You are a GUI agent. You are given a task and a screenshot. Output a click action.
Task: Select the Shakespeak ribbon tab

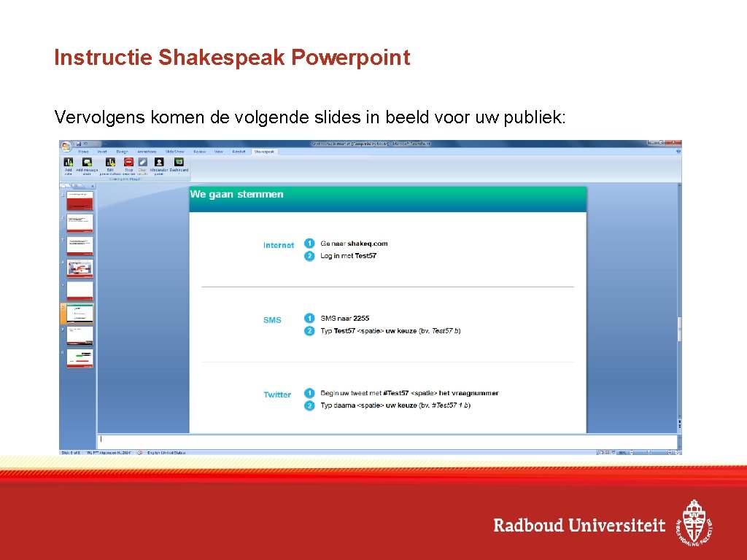pyautogui.click(x=264, y=152)
